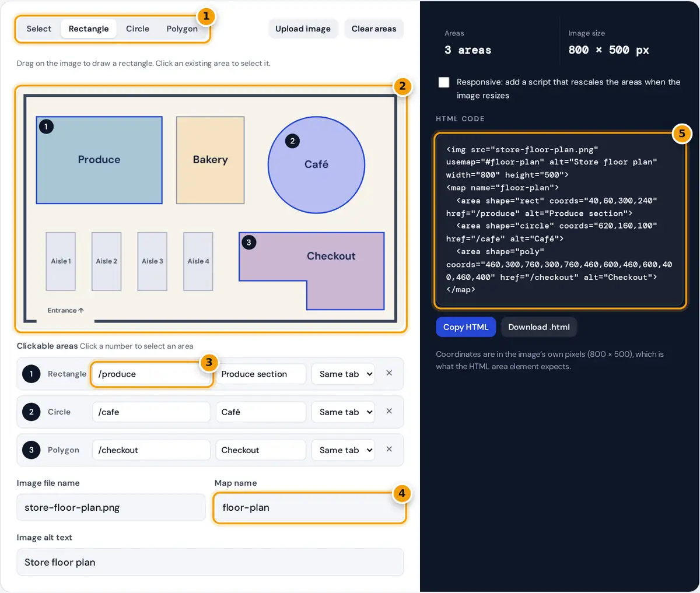Edit the Produce section alt text field
This screenshot has width=700, height=593.
pyautogui.click(x=261, y=374)
